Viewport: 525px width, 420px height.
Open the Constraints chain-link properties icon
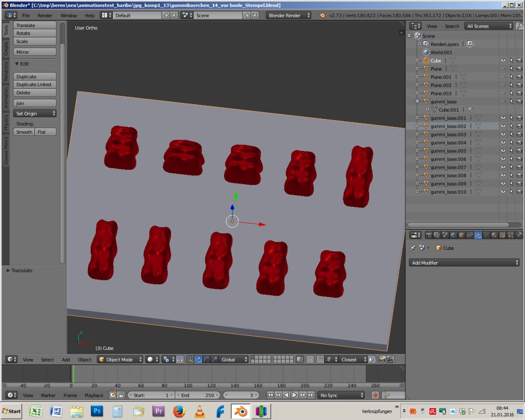(x=470, y=235)
